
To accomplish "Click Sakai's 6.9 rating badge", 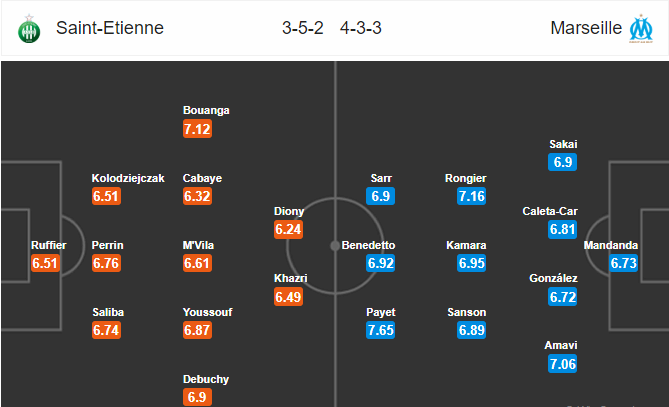I will (x=562, y=162).
